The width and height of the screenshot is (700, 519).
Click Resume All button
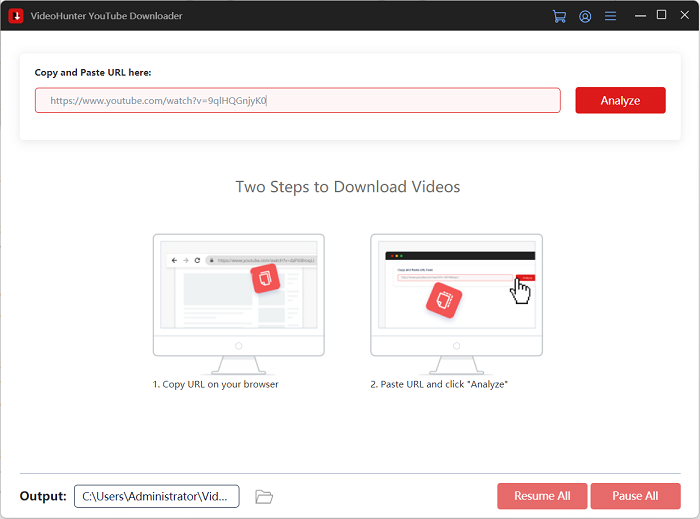tap(542, 496)
